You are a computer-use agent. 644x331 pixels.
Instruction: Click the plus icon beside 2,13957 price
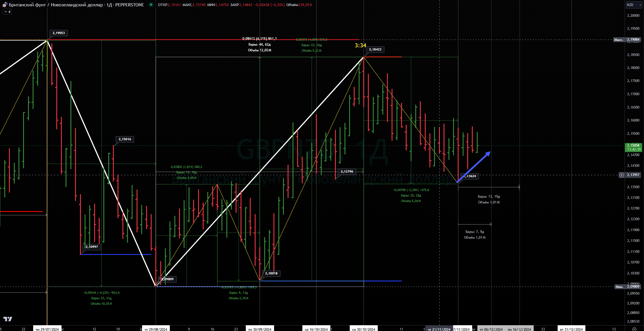(x=621, y=175)
